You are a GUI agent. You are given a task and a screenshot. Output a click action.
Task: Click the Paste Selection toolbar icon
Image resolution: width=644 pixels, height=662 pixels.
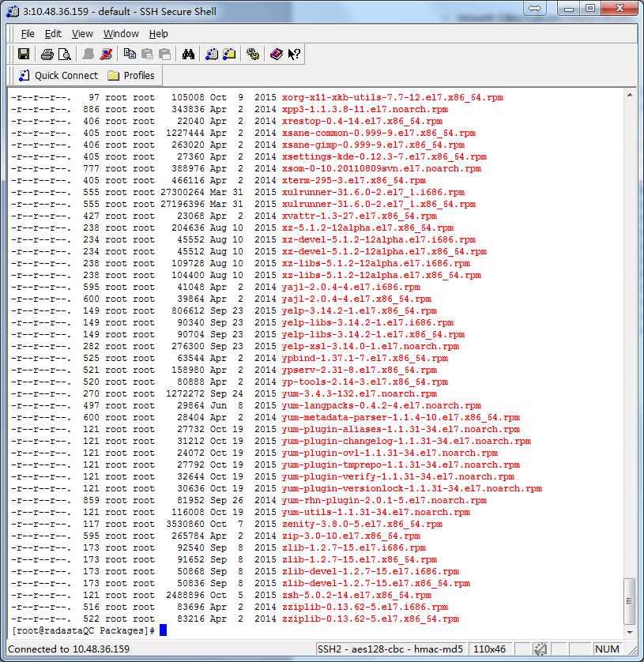(x=164, y=54)
